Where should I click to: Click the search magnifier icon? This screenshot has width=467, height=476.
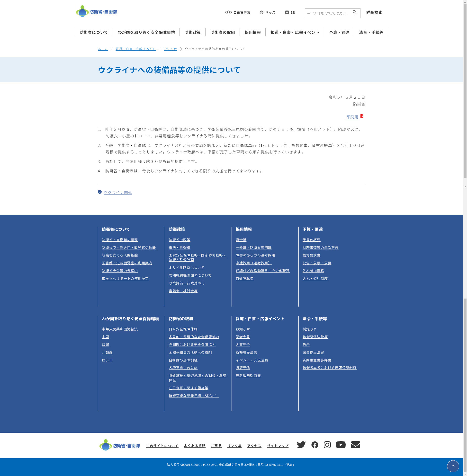[354, 12]
